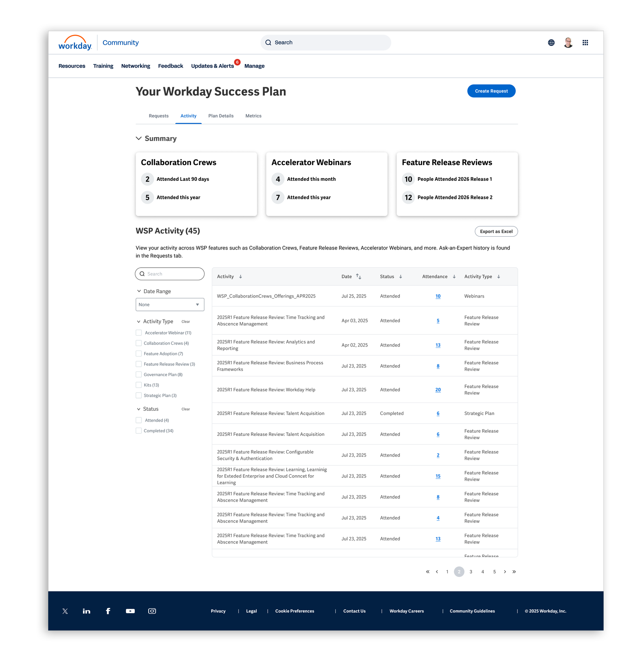Go to page 3 of activity table
The image size is (644, 665).
(x=471, y=572)
